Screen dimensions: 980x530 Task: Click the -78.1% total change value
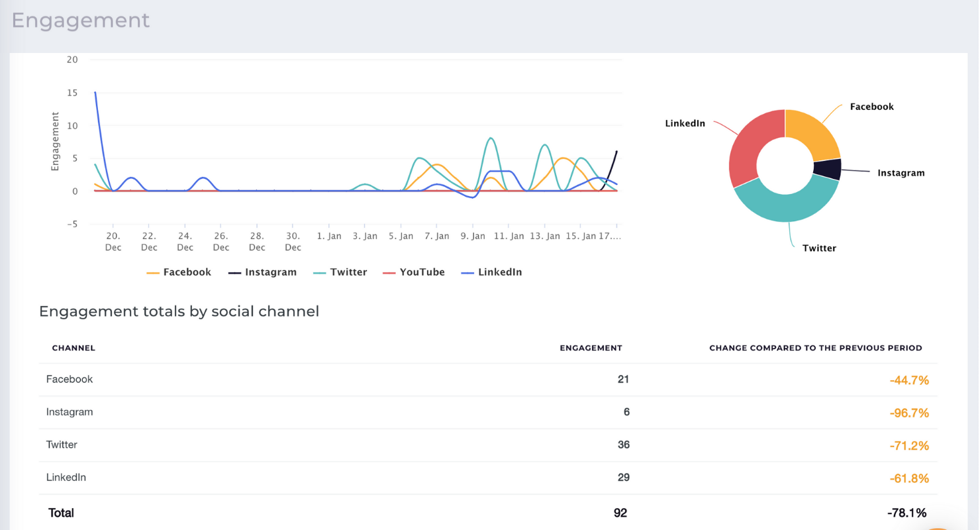tap(906, 513)
